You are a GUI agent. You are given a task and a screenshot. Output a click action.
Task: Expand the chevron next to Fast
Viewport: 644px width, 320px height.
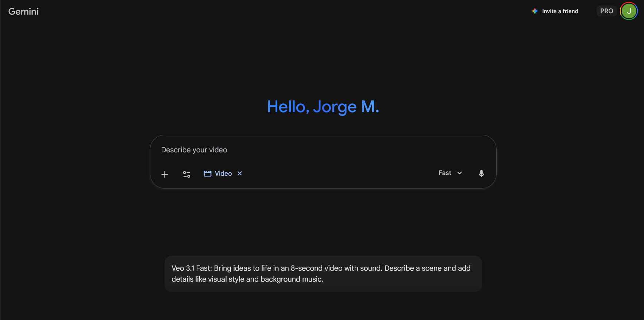click(460, 173)
